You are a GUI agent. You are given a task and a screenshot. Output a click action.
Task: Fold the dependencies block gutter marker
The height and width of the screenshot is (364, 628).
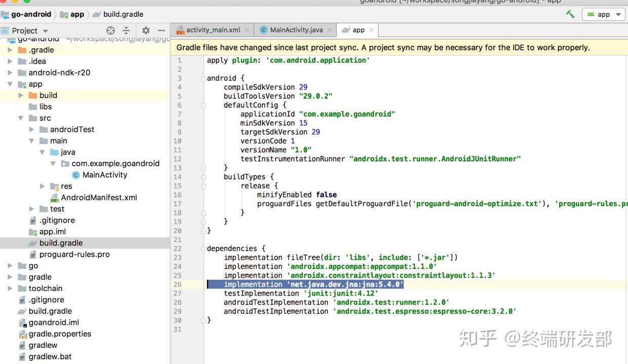pyautogui.click(x=203, y=249)
